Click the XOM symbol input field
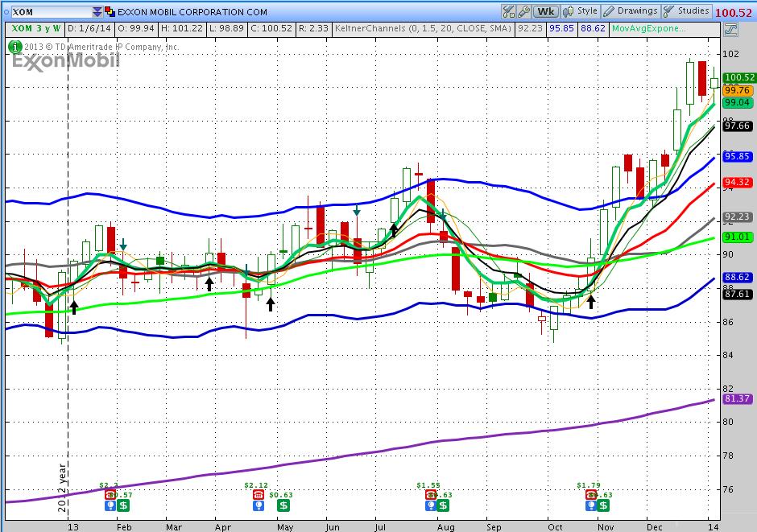 point(52,11)
